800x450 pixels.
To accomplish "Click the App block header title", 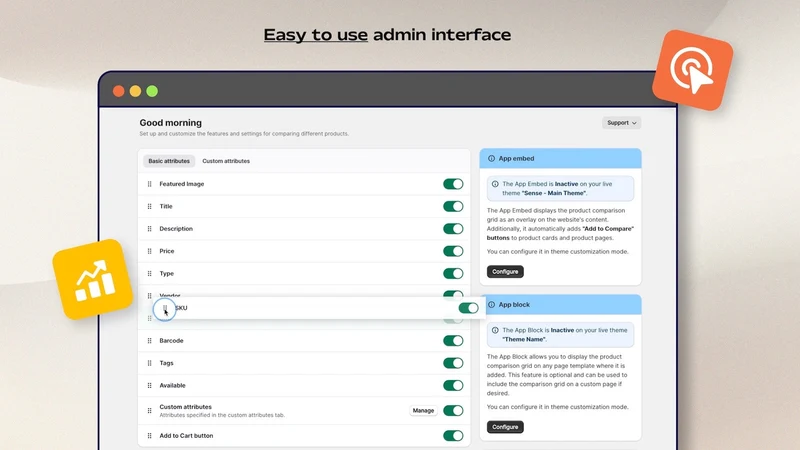I will point(514,305).
